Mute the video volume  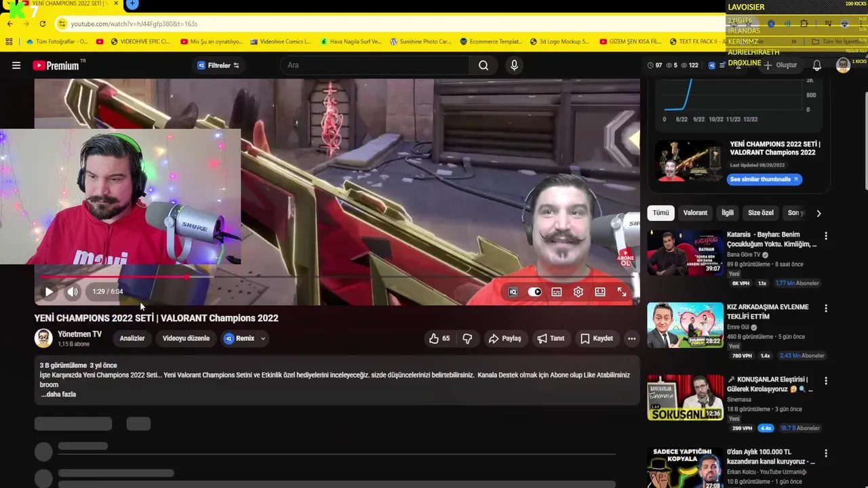click(x=73, y=291)
